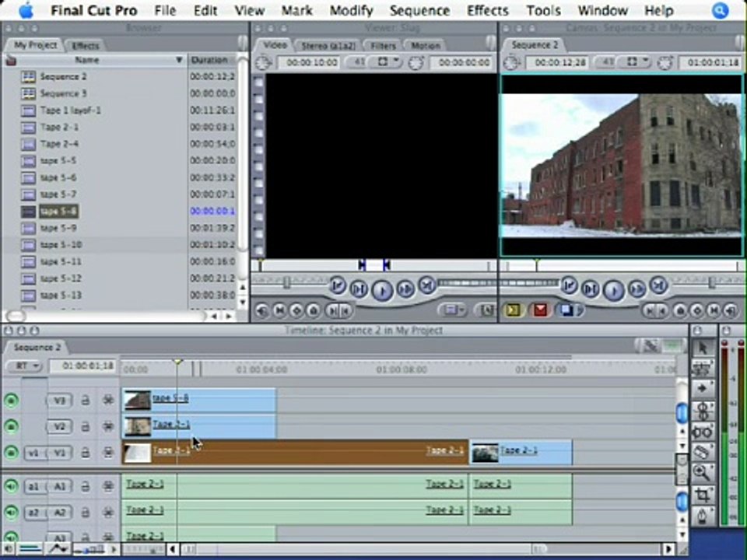This screenshot has width=747, height=560.
Task: Play the Canvas sequence
Action: (x=614, y=289)
